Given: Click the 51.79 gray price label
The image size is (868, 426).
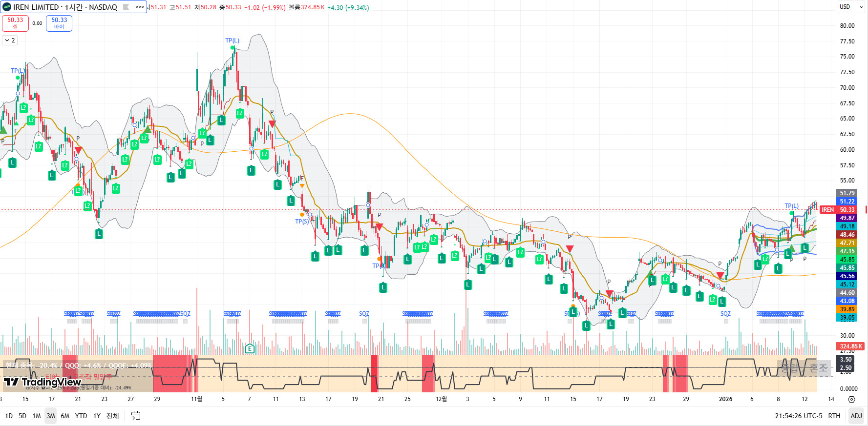Looking at the screenshot, I should (x=847, y=193).
